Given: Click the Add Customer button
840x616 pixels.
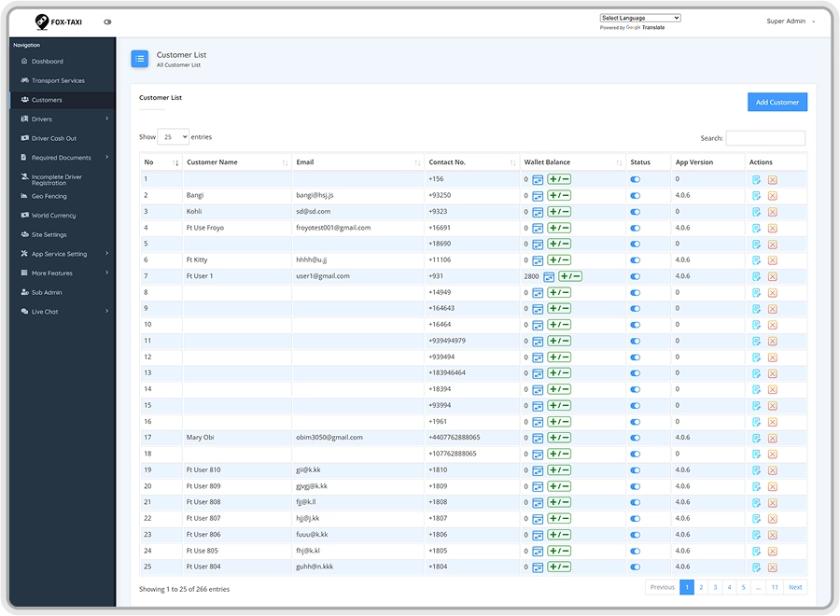Looking at the screenshot, I should (777, 102).
